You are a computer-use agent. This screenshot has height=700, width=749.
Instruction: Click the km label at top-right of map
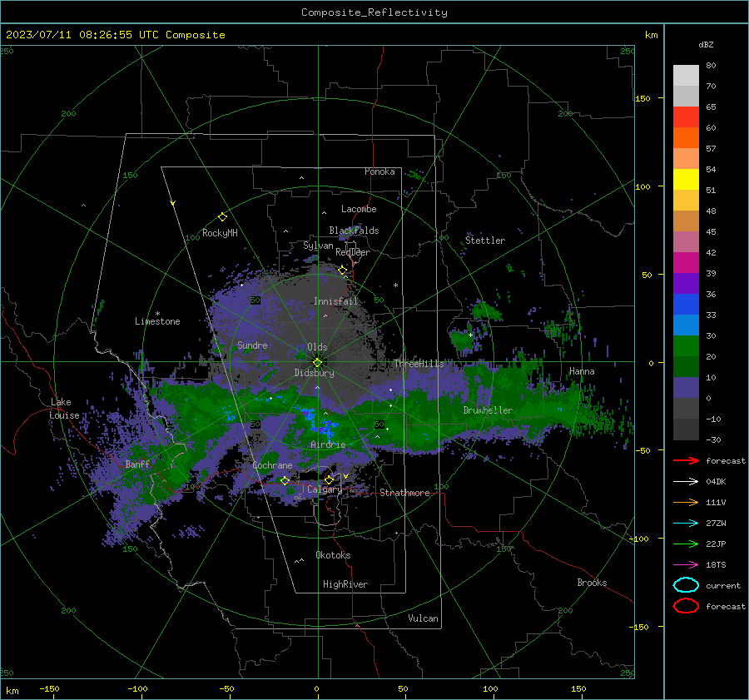pyautogui.click(x=651, y=35)
